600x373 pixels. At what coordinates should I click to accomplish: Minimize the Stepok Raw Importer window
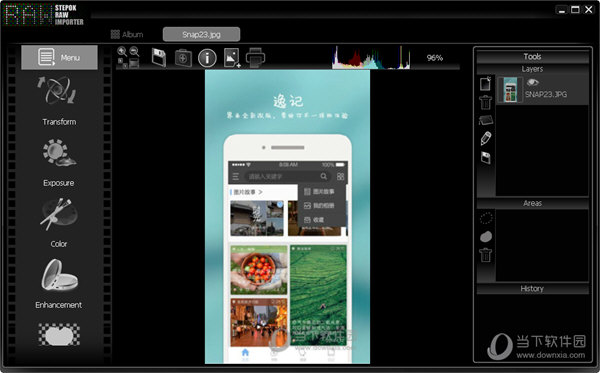tap(561, 10)
